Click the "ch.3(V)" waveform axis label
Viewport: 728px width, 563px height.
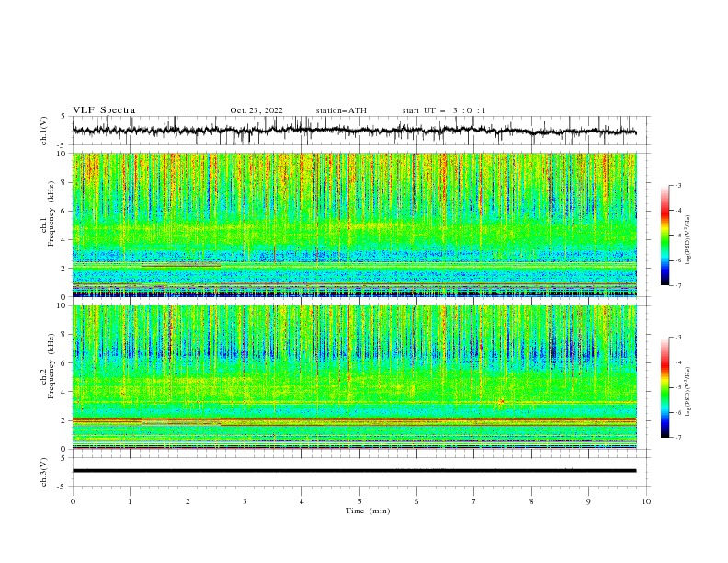coord(44,472)
